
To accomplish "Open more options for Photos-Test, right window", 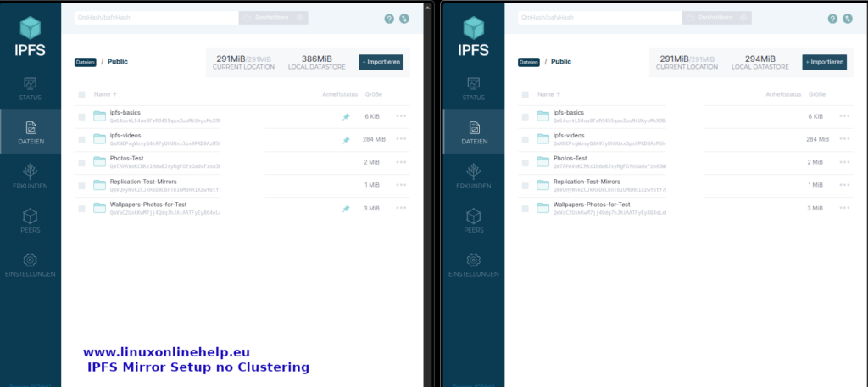I will (x=845, y=162).
